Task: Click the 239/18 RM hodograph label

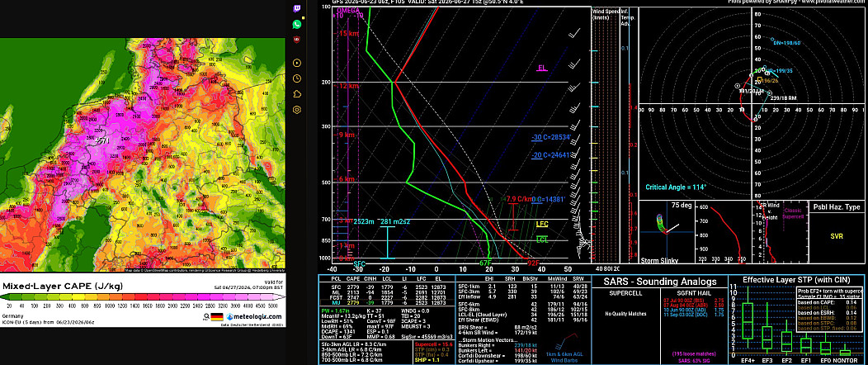Action: tap(783, 98)
